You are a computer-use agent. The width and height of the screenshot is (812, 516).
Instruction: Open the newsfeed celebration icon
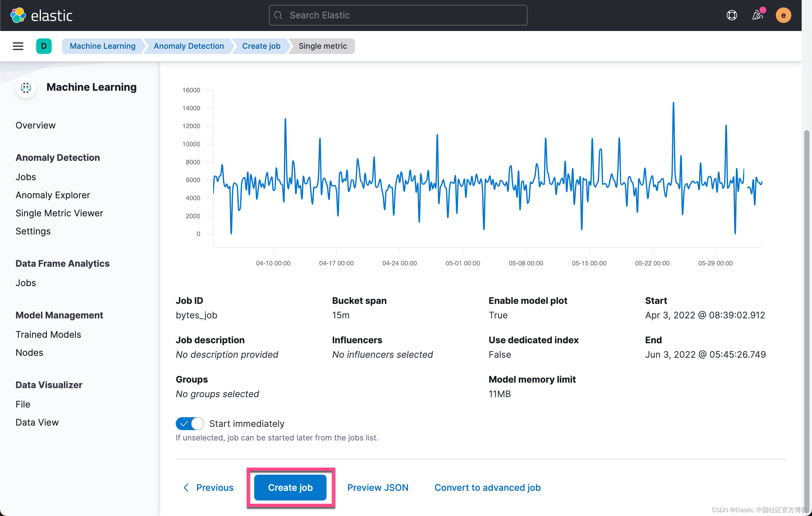757,15
